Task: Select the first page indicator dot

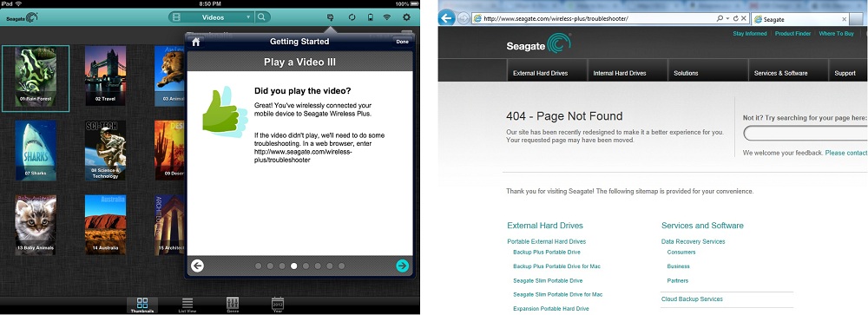Action: coord(259,266)
